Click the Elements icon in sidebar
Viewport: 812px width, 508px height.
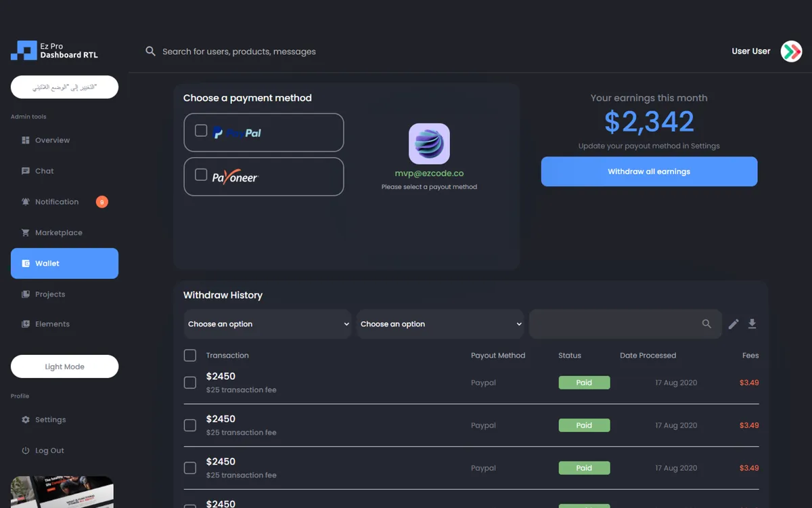[x=26, y=324]
